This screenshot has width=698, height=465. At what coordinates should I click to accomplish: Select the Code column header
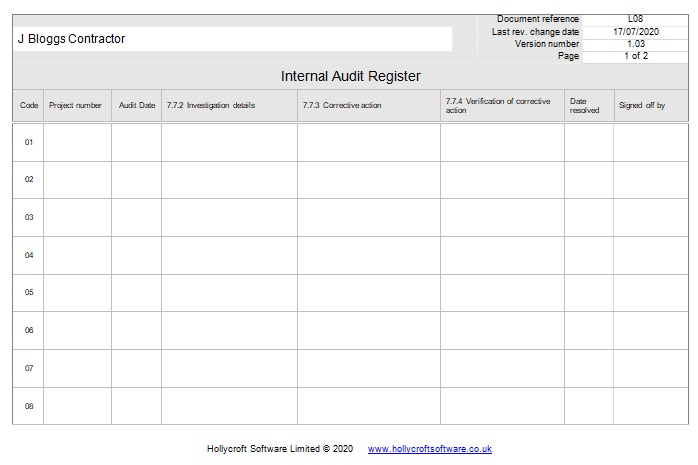coord(29,105)
